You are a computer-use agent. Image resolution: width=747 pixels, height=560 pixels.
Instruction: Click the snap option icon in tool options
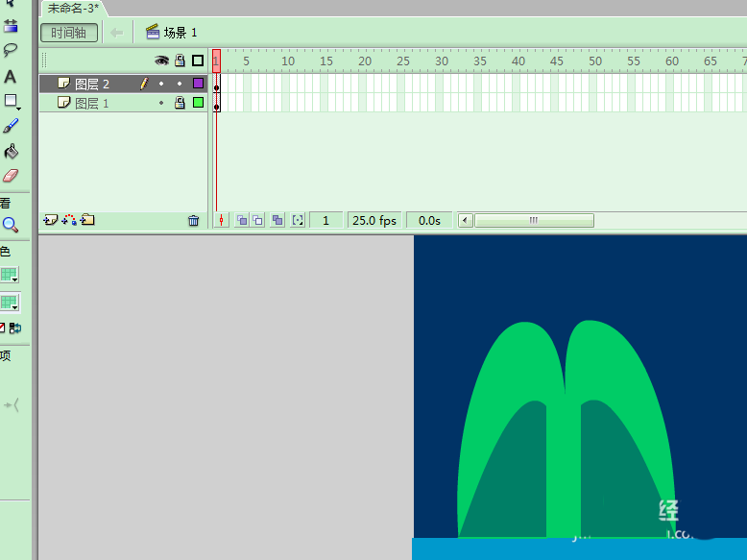pos(12,405)
